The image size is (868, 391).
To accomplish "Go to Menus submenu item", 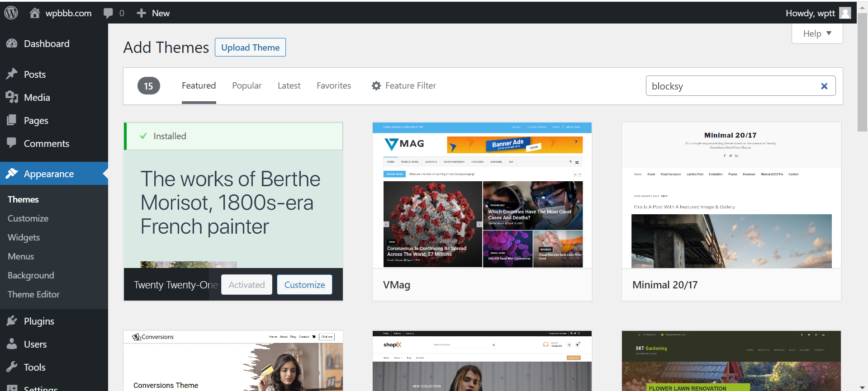I will [x=21, y=256].
